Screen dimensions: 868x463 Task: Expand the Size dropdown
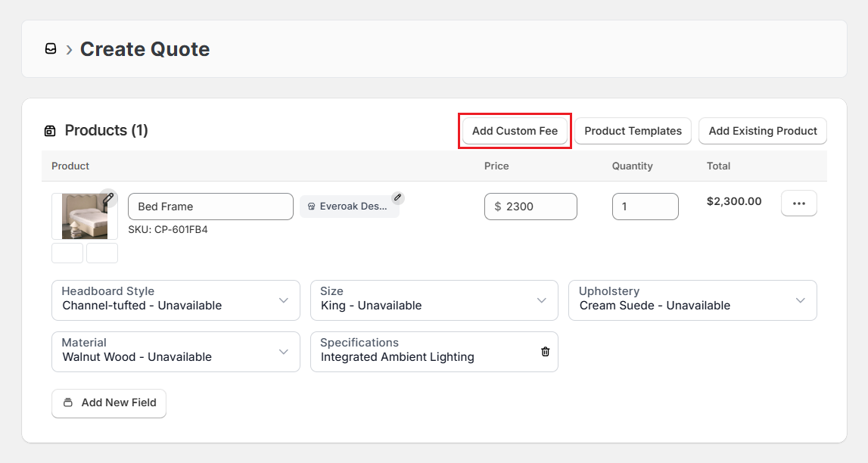tap(434, 300)
